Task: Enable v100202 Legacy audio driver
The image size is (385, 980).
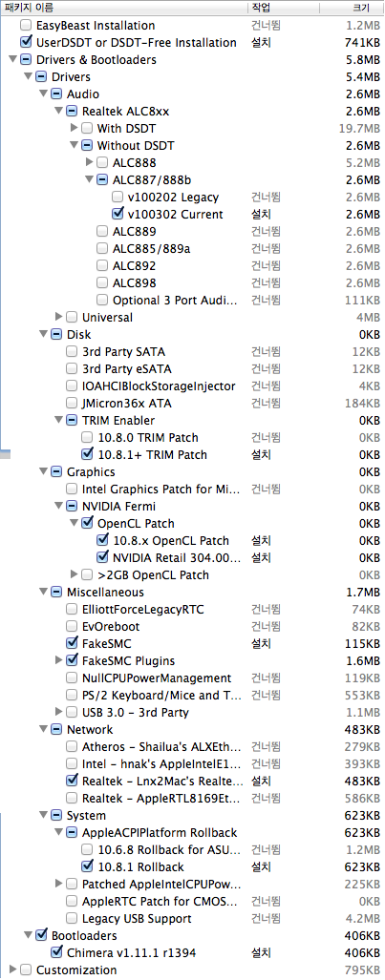Action: click(x=118, y=197)
